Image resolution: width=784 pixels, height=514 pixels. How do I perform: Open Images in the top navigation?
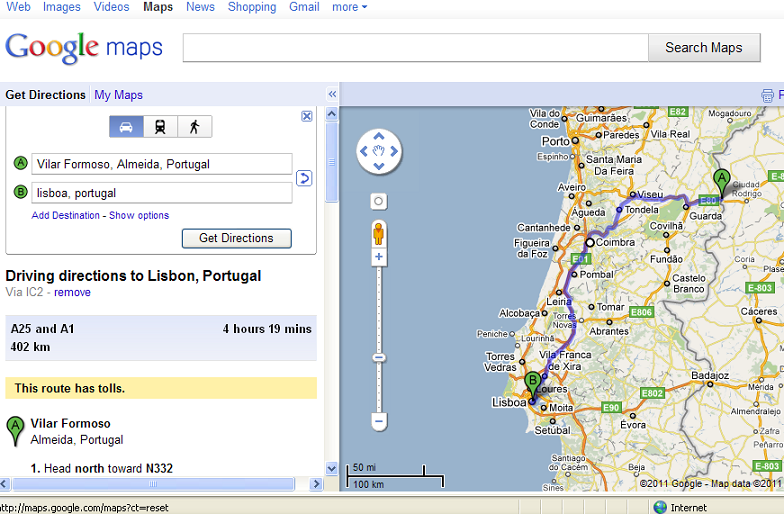62,7
